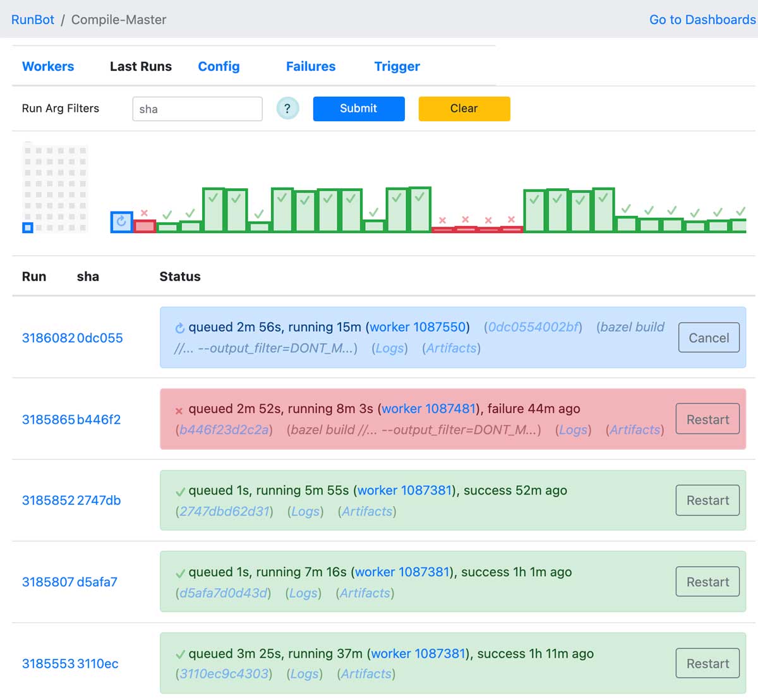Click the green checkmark for run 3185553
The width and height of the screenshot is (758, 700).
180,655
